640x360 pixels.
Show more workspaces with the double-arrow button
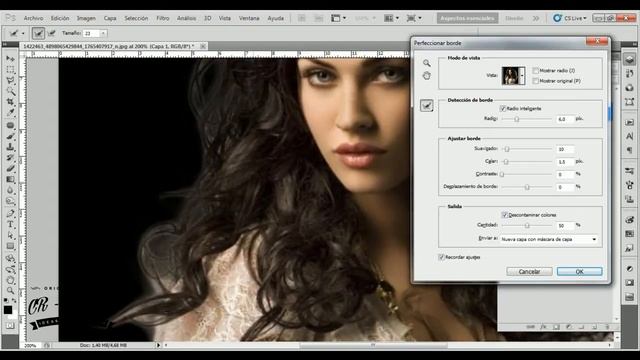click(536, 18)
